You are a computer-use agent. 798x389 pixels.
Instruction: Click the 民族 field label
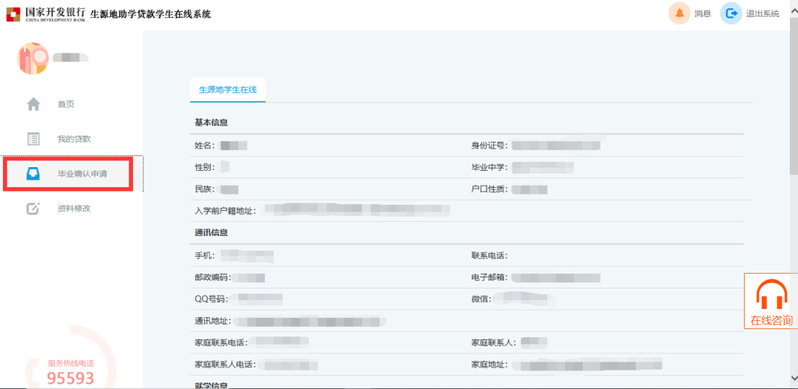(x=205, y=189)
